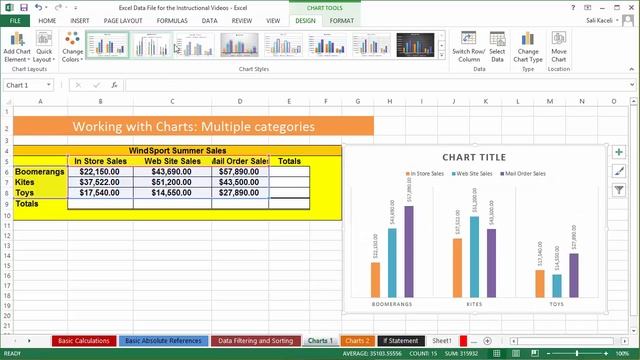
Task: Expand the formula bar chevron
Action: (x=632, y=85)
